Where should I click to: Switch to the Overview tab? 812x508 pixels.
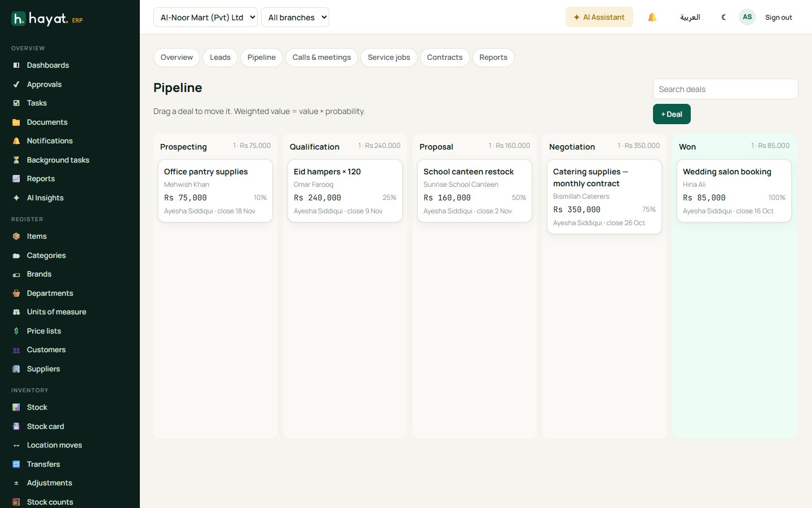point(176,58)
